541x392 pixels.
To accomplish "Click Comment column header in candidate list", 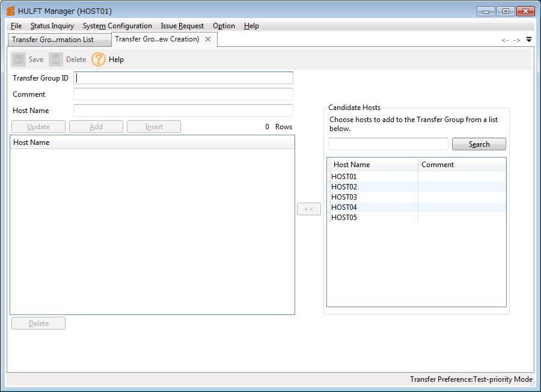I will coord(462,165).
